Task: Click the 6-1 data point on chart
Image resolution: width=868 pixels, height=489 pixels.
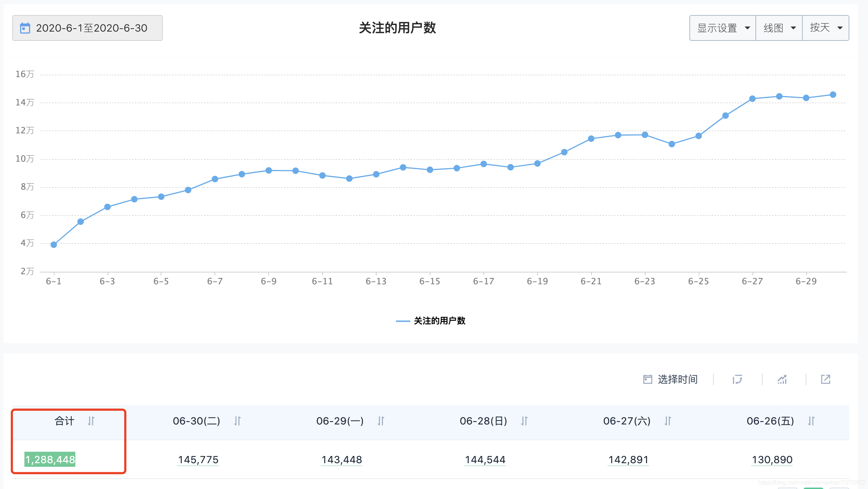Action: (54, 245)
